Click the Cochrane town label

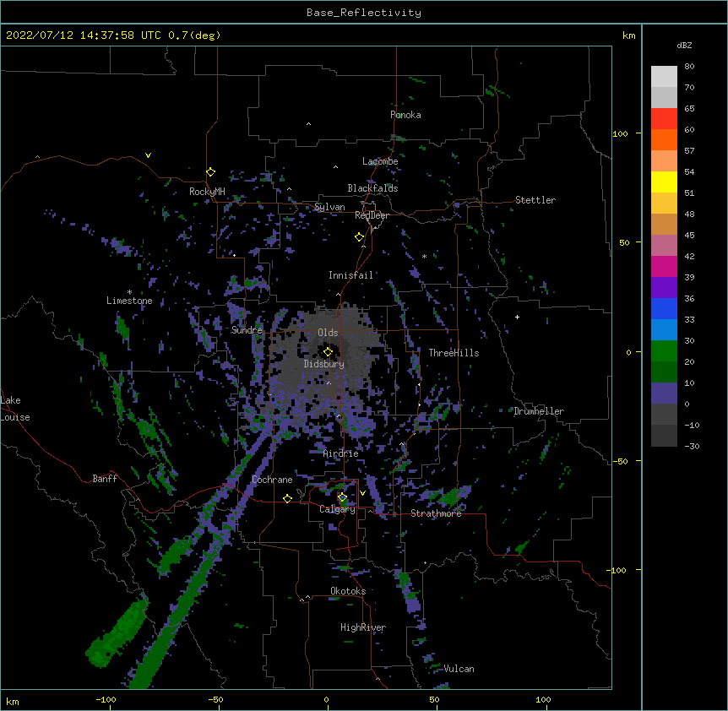272,480
